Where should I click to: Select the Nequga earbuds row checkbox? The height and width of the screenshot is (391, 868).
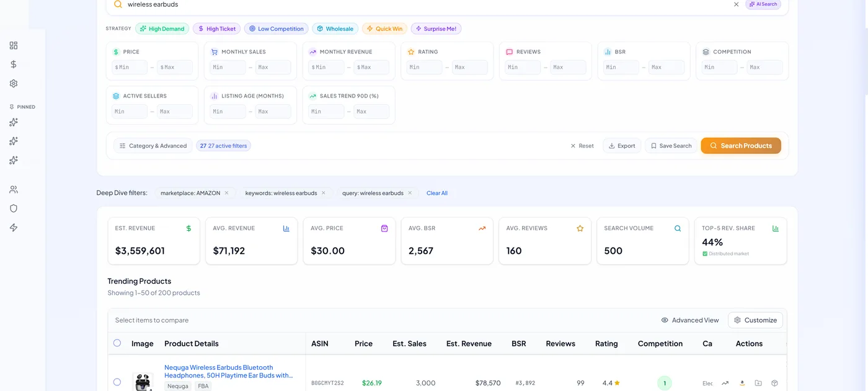pos(117,382)
